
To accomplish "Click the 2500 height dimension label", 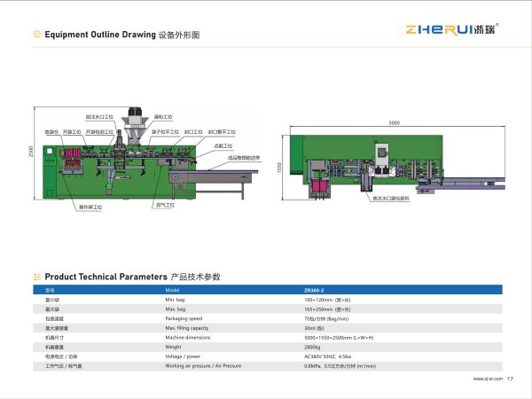I will point(31,152).
